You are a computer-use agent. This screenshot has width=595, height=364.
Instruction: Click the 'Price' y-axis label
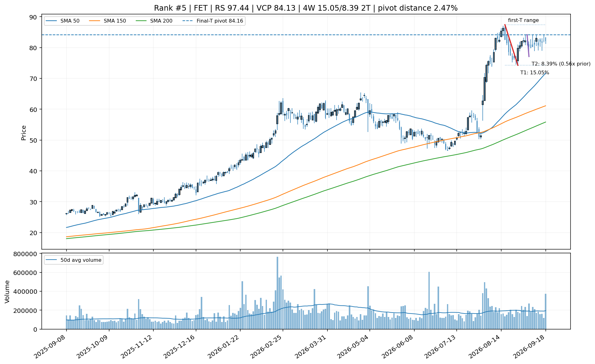click(24, 133)
